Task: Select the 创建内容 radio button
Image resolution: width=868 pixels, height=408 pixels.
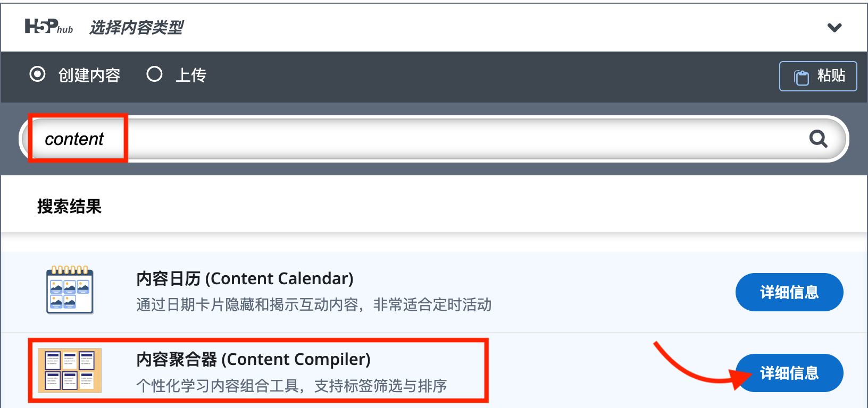Action: [37, 74]
